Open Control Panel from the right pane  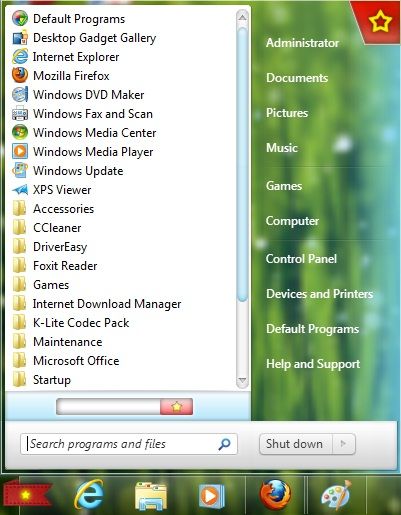click(301, 259)
